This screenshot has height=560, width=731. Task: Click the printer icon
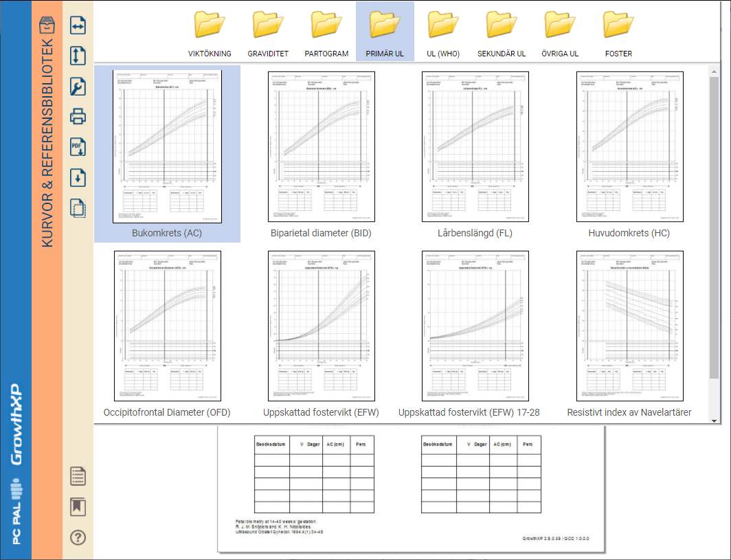pyautogui.click(x=78, y=117)
